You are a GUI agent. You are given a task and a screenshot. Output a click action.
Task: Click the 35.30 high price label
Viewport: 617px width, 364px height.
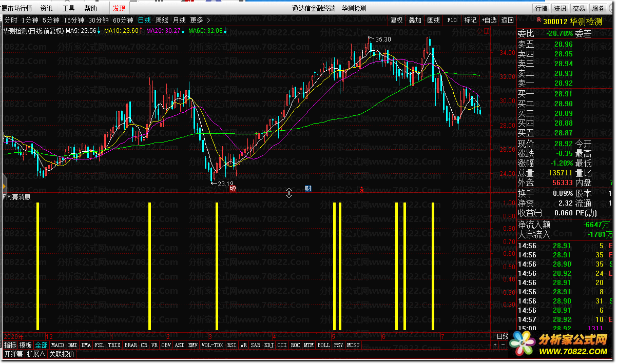[x=383, y=39]
